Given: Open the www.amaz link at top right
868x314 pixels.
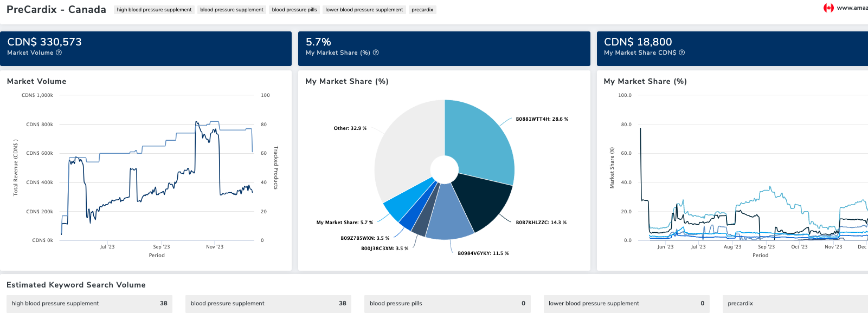Looking at the screenshot, I should pos(852,8).
